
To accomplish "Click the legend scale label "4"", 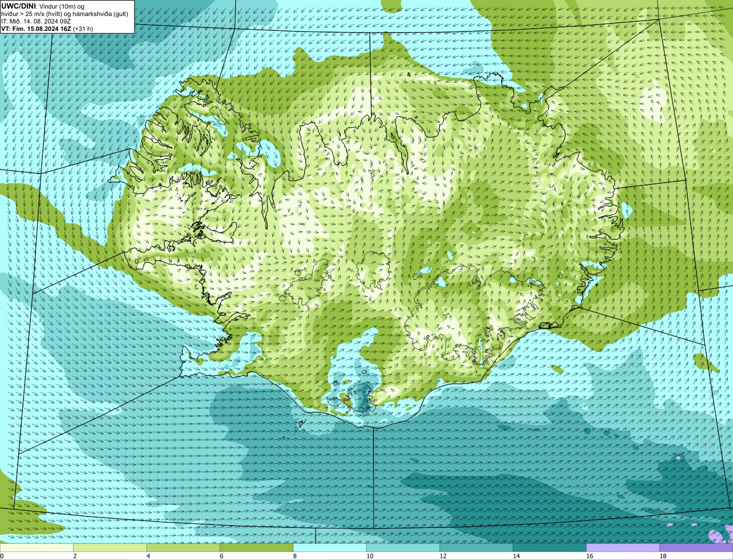I will (148, 556).
